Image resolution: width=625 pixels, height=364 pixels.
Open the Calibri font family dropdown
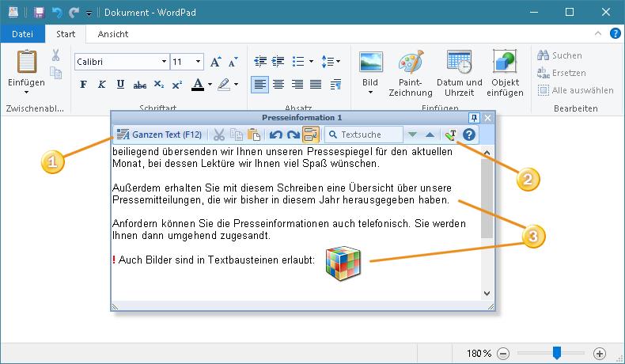[164, 62]
